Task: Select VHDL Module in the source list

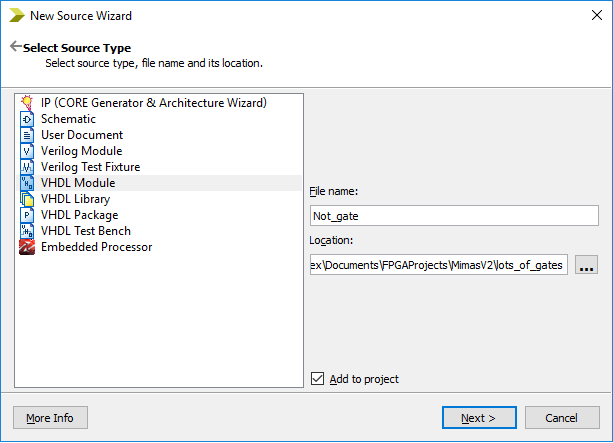Action: (x=78, y=183)
